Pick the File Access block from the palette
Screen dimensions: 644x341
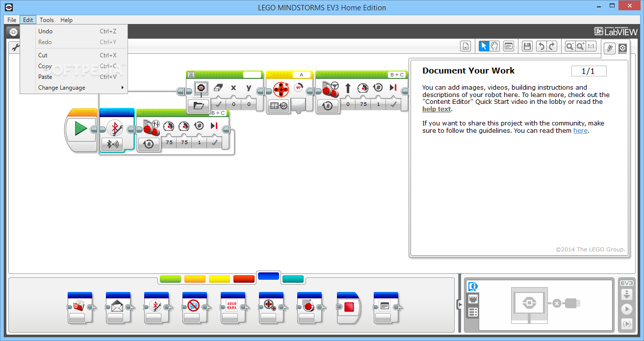[x=79, y=308]
